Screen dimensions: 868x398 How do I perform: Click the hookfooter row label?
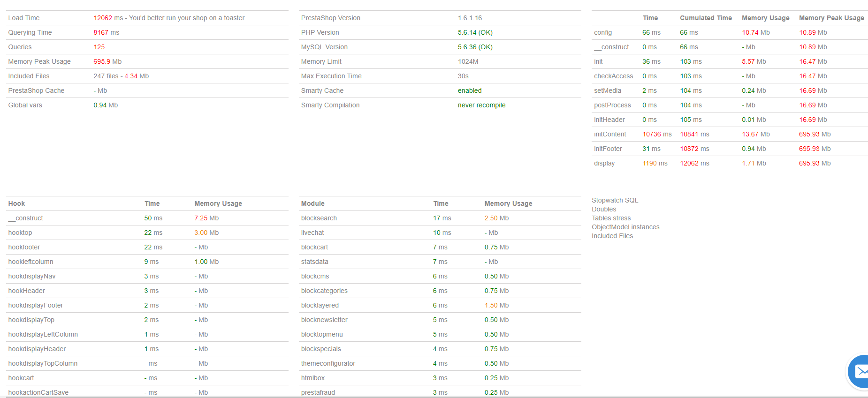(24, 247)
